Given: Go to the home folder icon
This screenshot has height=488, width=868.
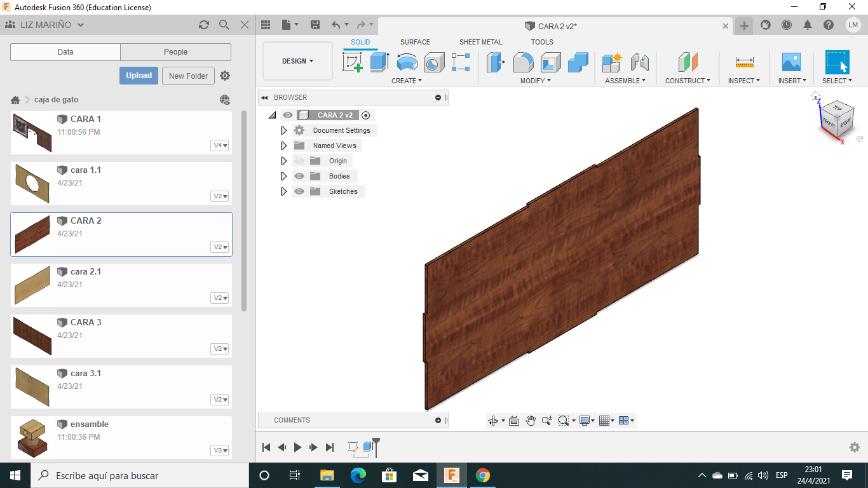Looking at the screenshot, I should 15,100.
